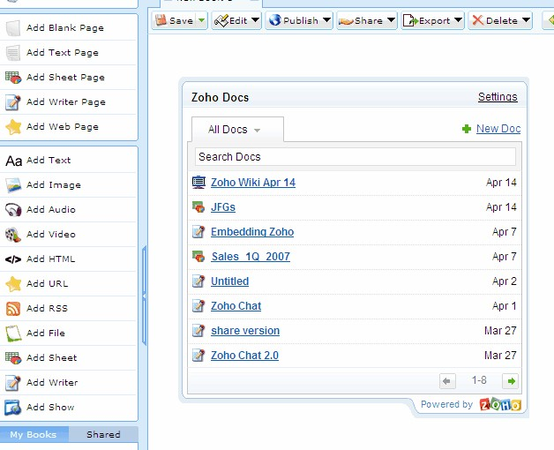Click the presentation icon beside Zoho Wiki Apr 14
This screenshot has width=554, height=450.
199,183
